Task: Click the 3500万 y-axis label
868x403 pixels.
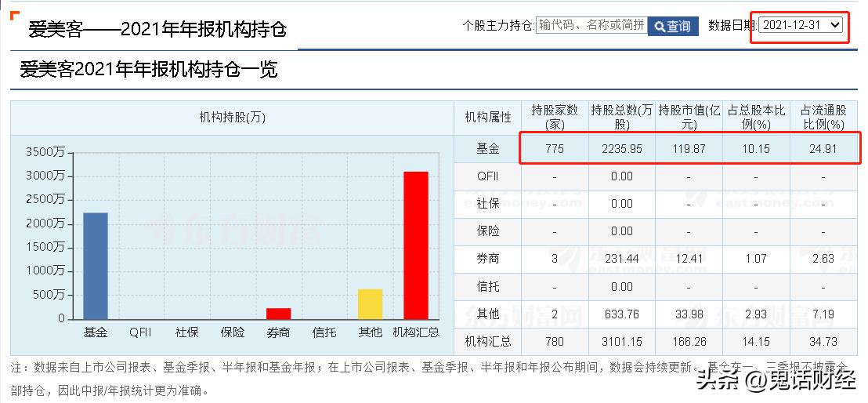Action: 45,152
